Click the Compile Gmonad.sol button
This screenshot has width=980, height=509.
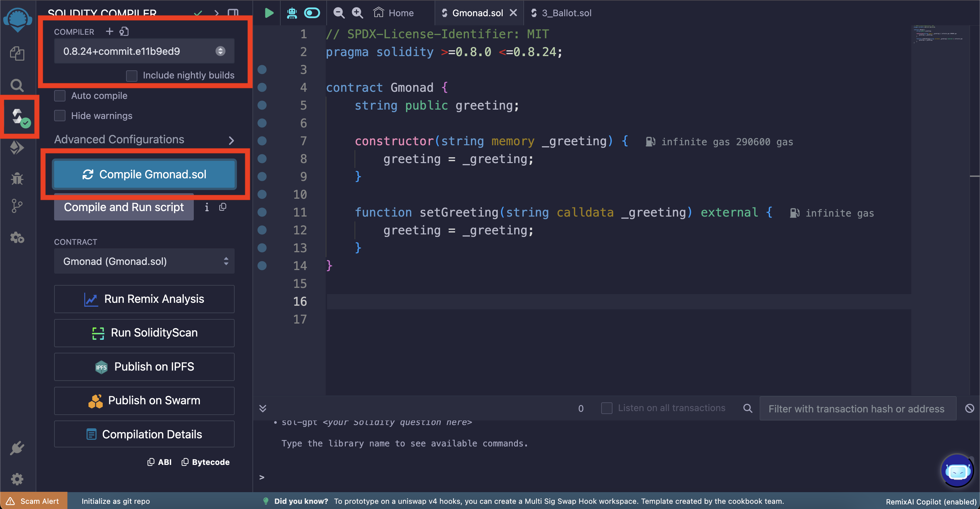pos(144,174)
